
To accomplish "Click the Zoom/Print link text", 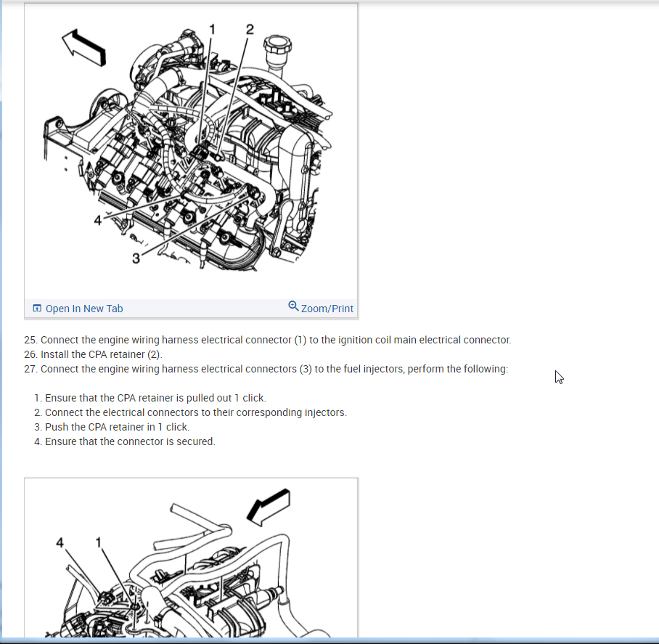I will coord(327,309).
